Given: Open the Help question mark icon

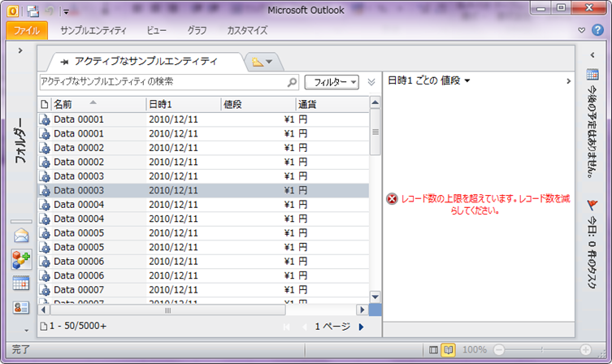Looking at the screenshot, I should [x=597, y=30].
